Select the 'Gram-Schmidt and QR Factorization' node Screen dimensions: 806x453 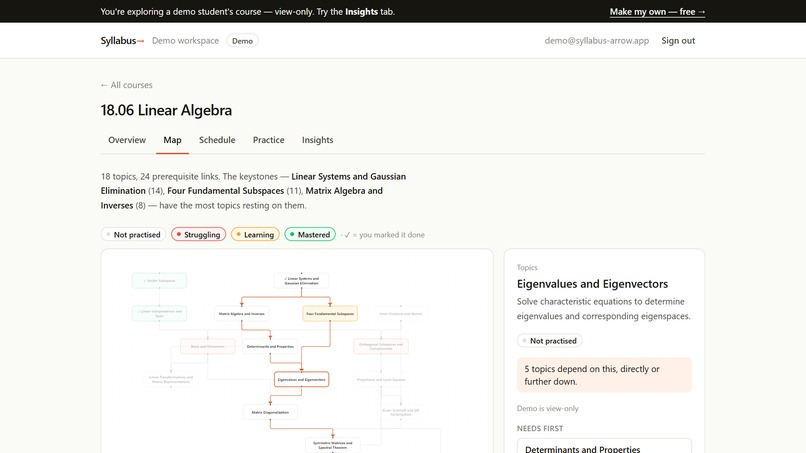tap(401, 412)
